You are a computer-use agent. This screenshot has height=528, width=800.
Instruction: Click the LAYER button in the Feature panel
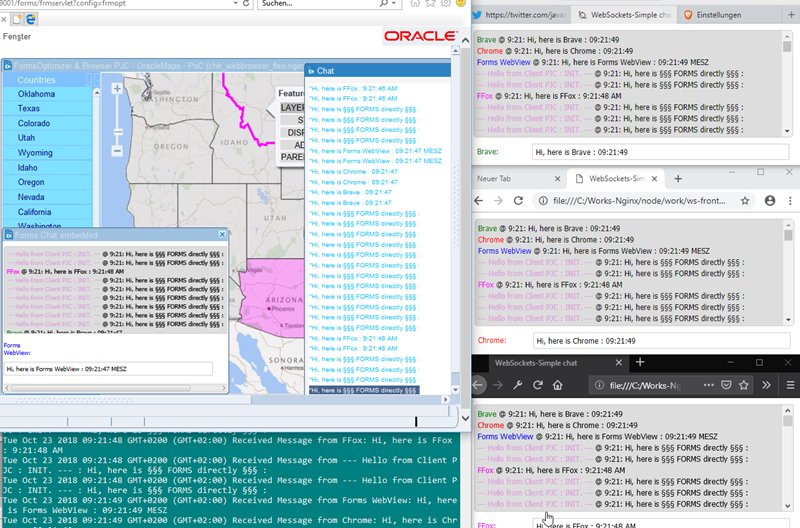[x=292, y=108]
